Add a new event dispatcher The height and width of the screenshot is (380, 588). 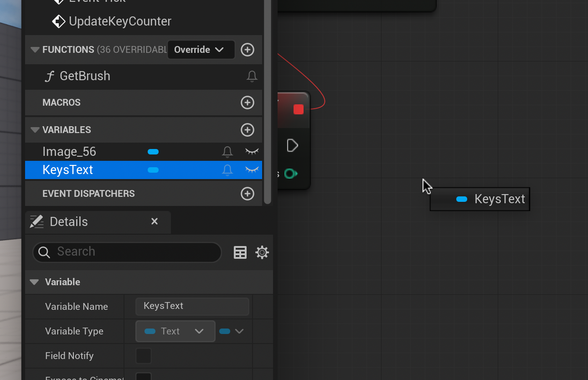(x=247, y=194)
